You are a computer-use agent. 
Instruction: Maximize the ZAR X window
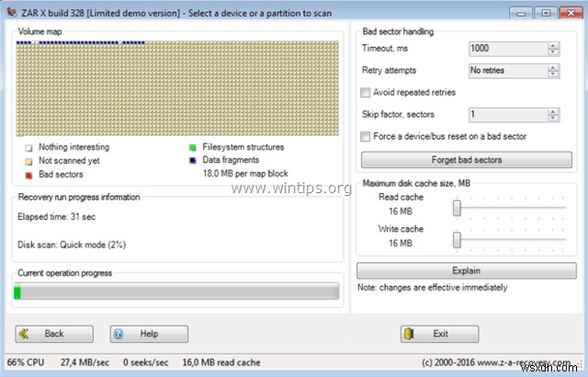[546, 13]
